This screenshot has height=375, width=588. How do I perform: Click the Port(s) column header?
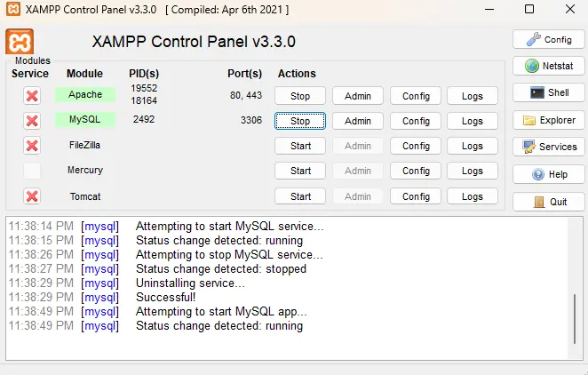pos(245,74)
